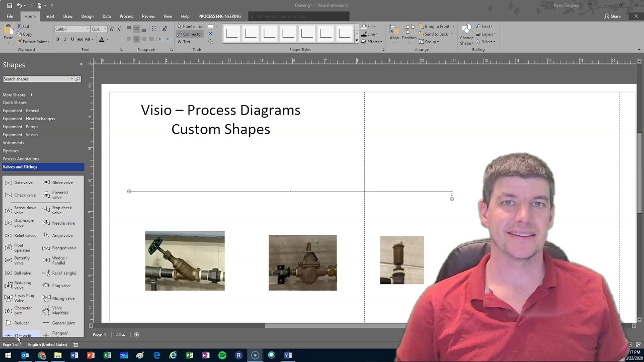Select the Check valve shape
Screen dimensions: 644x362
coord(20,195)
